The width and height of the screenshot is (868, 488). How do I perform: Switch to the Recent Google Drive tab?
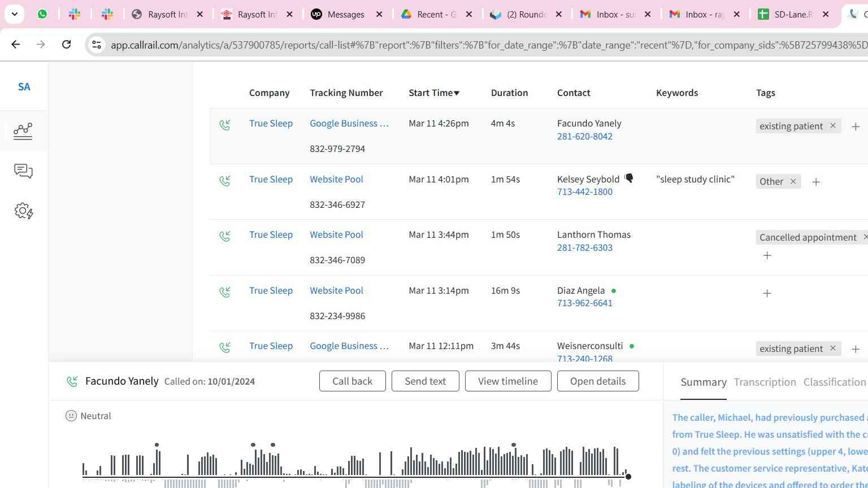tap(437, 14)
